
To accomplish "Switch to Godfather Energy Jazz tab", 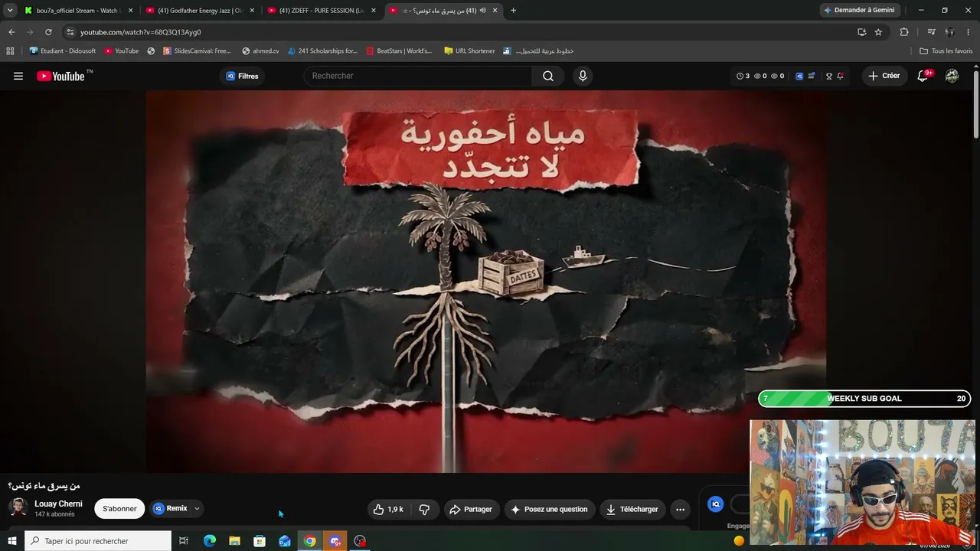I will point(199,11).
